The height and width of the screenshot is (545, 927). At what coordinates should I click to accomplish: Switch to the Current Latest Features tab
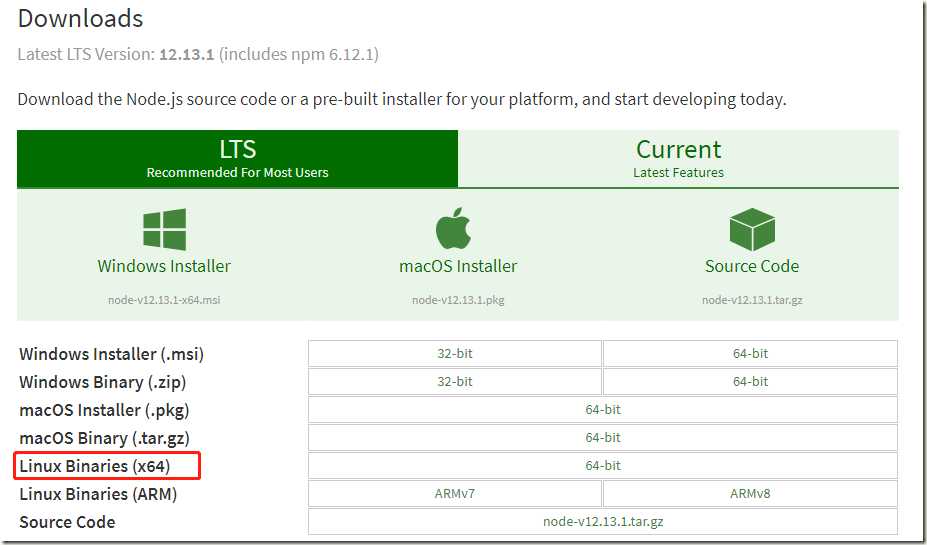point(679,159)
